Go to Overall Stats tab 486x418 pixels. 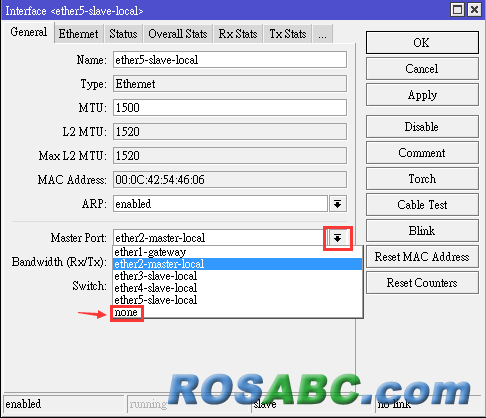[x=178, y=34]
